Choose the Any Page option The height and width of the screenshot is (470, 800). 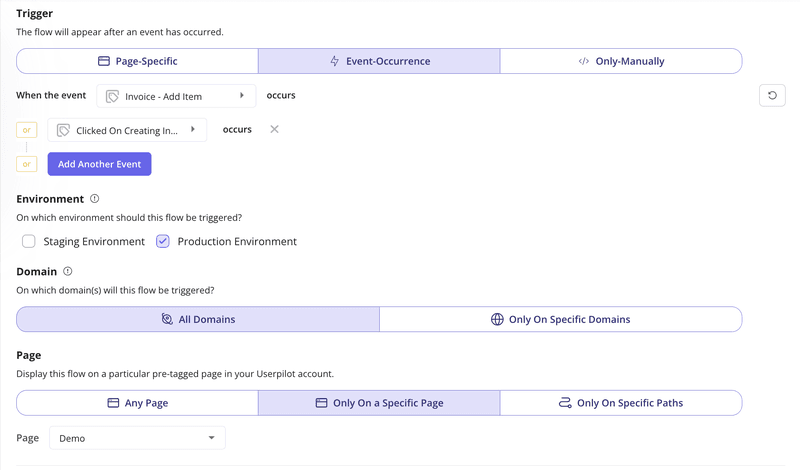click(137, 403)
